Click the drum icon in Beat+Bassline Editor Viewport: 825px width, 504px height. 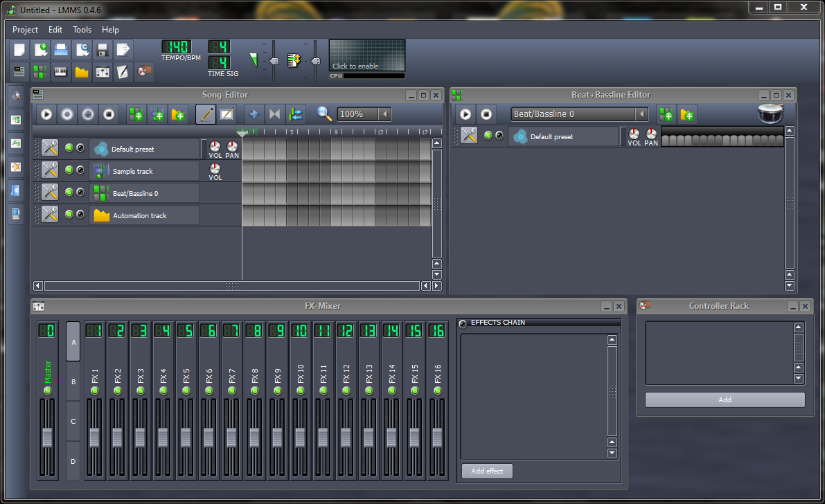770,114
